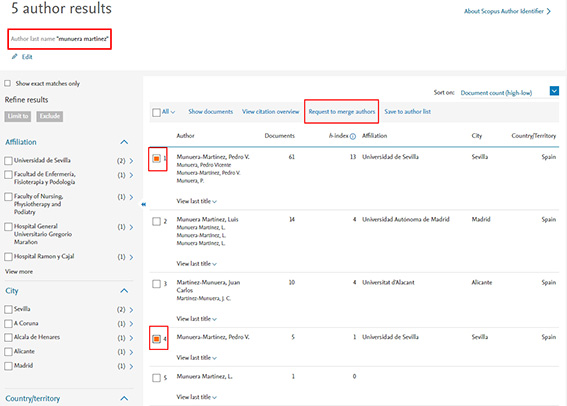Open author Munuera Martinez, L. profile
The height and width of the screenshot is (406, 567).
point(204,377)
